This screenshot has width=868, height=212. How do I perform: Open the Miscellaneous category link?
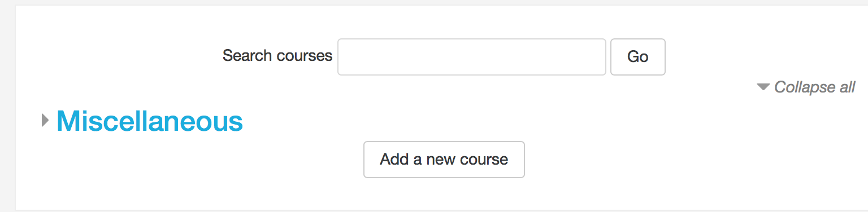click(150, 120)
